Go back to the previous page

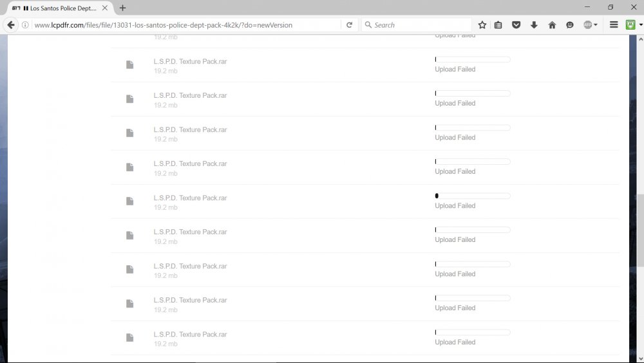11,25
